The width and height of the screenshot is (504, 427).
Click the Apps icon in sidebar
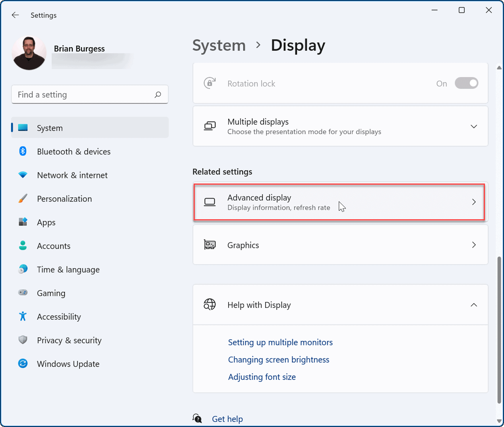[23, 222]
